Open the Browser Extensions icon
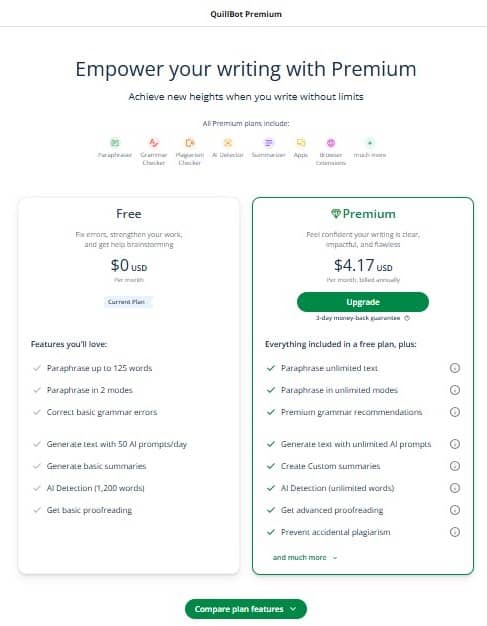The height and width of the screenshot is (626, 487). [331, 143]
